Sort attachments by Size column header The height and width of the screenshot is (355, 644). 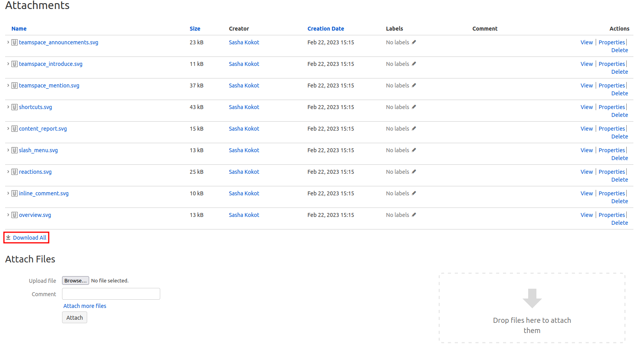pos(195,29)
